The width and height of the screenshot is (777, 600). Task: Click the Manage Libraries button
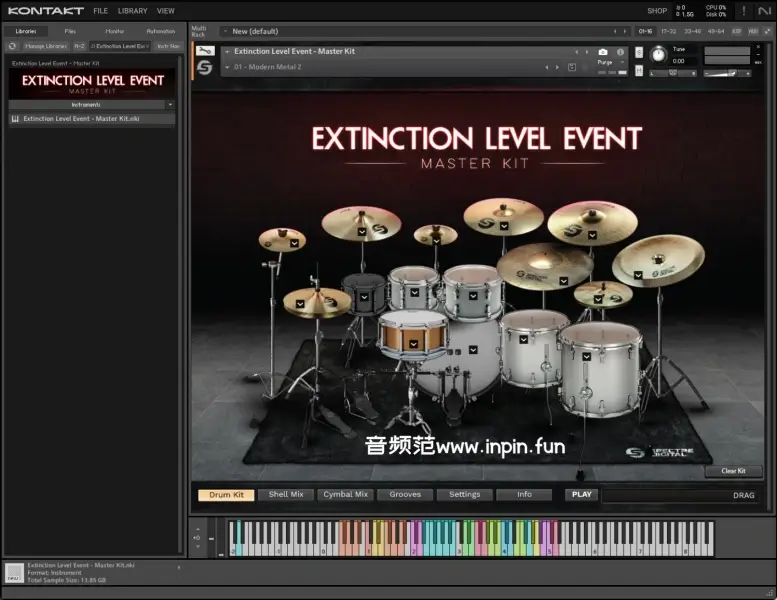(x=45, y=46)
